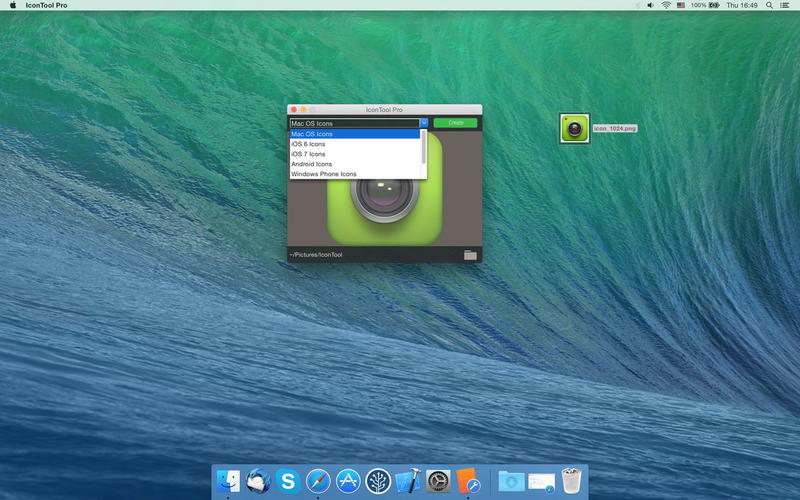Image resolution: width=800 pixels, height=500 pixels.
Task: Minimize the IconTool Pro window
Action: coord(303,109)
